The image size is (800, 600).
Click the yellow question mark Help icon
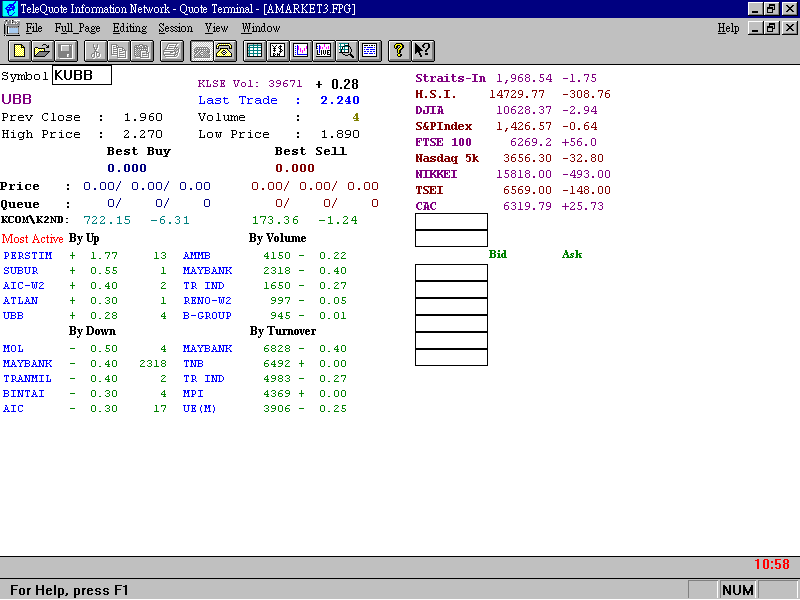[399, 51]
